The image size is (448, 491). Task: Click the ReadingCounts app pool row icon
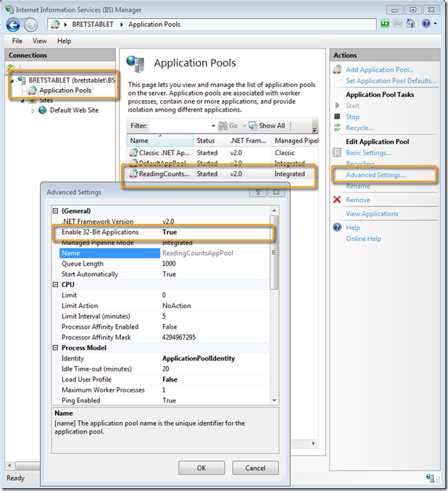(x=133, y=174)
